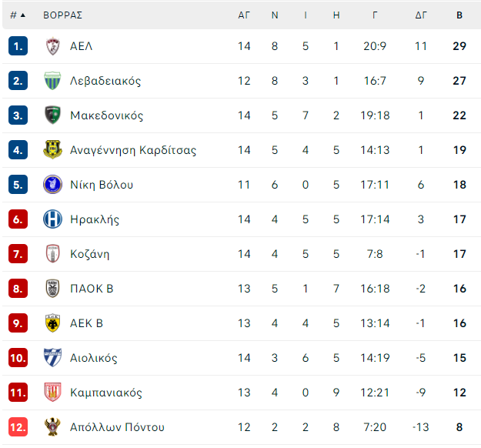Click the ΑΕΚ Β yellow eagle badge

click(52, 323)
